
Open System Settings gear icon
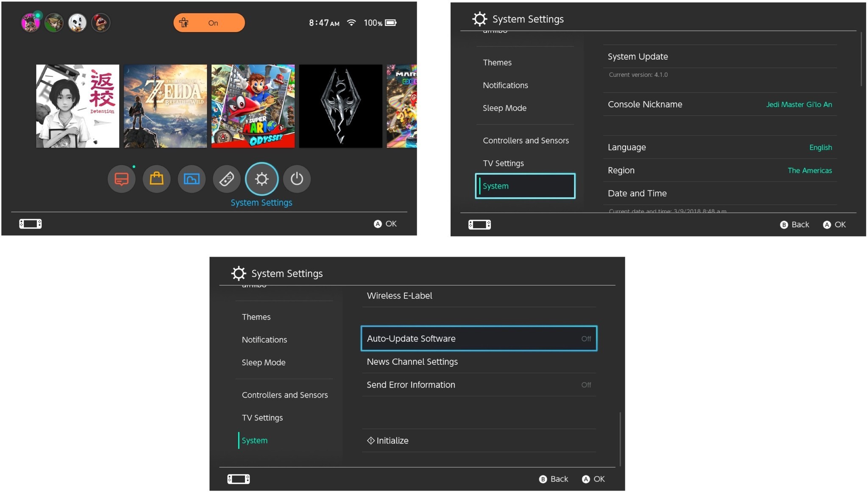click(262, 179)
